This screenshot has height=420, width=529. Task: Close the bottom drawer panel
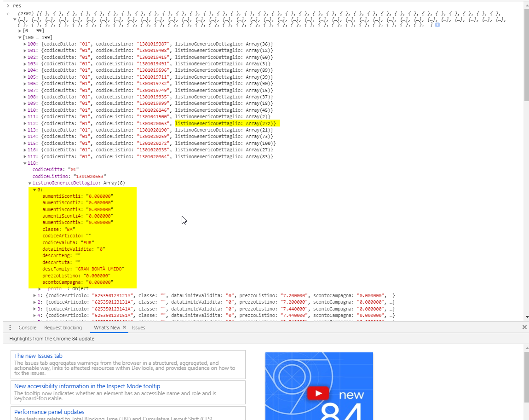coord(524,327)
